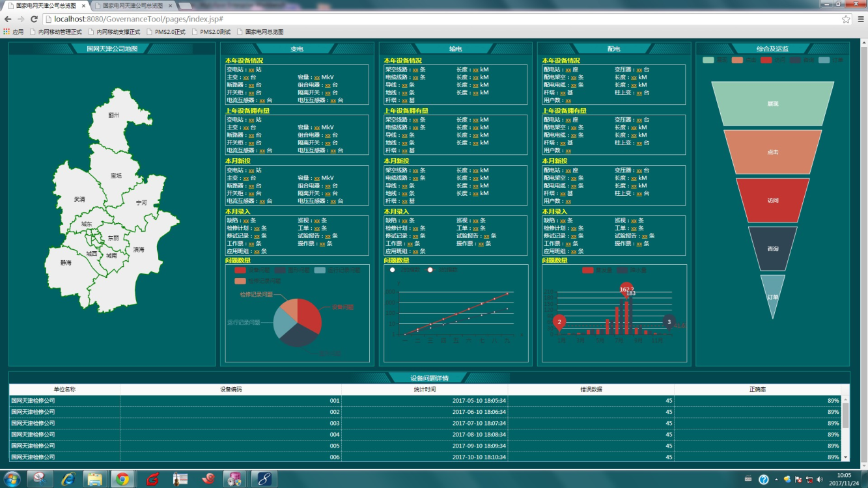Image resolution: width=868 pixels, height=488 pixels.
Task: Toggle the 运行记录问题 legend item
Action: 320,270
